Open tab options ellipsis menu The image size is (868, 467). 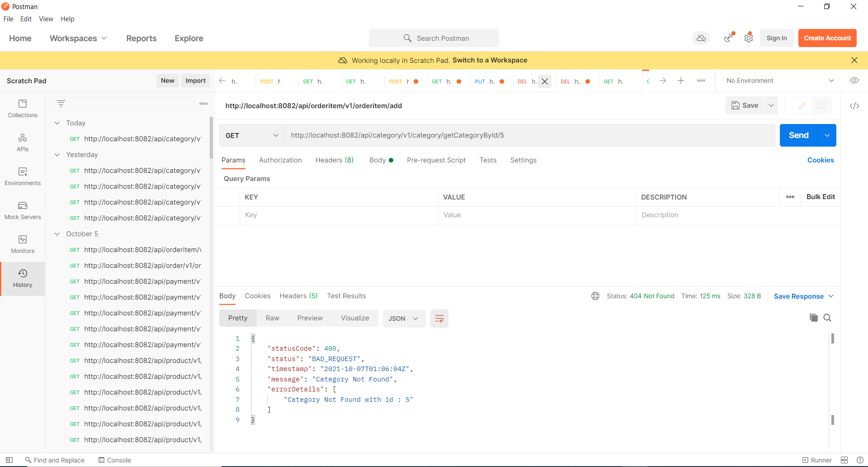click(x=701, y=81)
